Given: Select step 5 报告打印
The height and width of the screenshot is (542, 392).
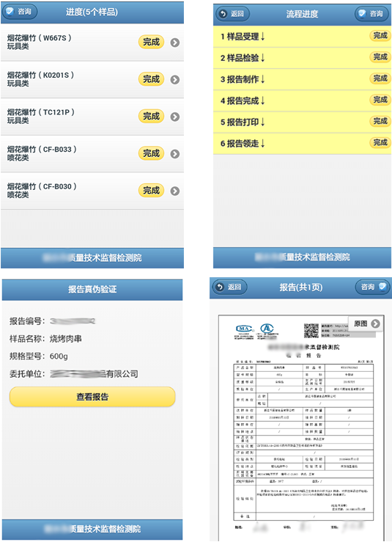Looking at the screenshot, I should 302,122.
